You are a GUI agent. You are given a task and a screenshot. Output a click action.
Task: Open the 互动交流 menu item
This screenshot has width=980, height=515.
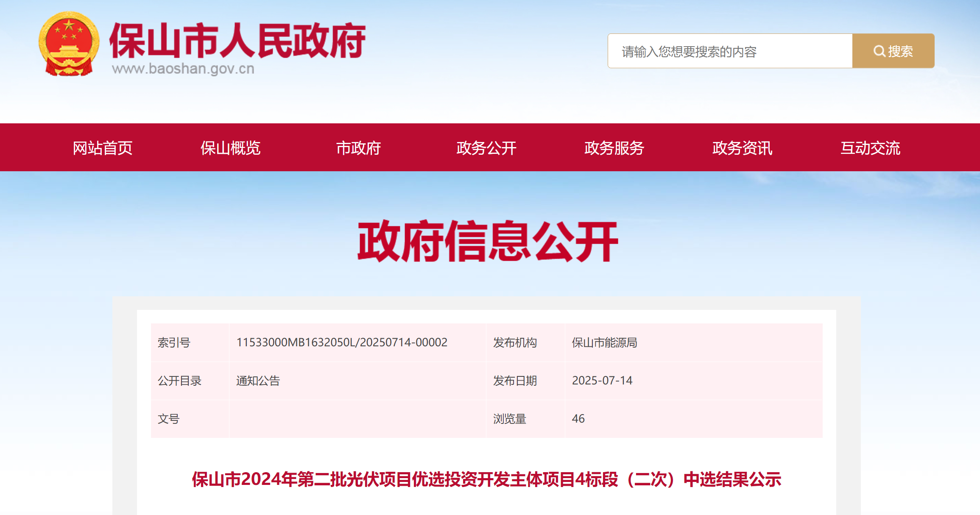[870, 148]
